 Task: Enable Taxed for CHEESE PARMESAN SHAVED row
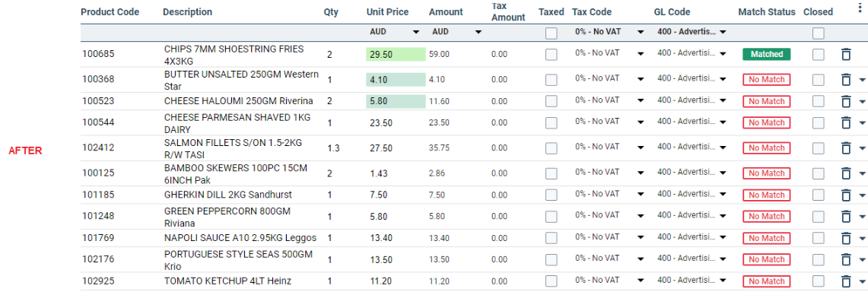(x=551, y=122)
